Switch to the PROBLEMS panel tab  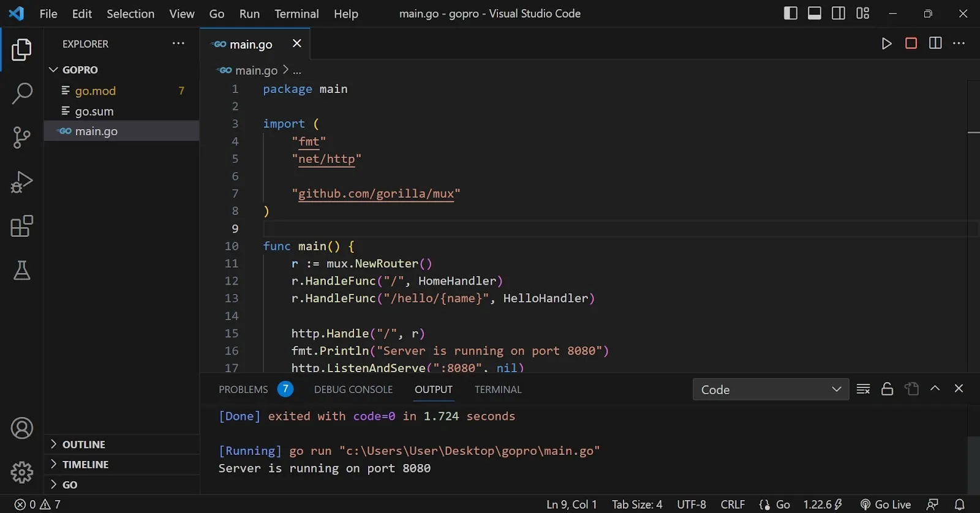pos(255,389)
